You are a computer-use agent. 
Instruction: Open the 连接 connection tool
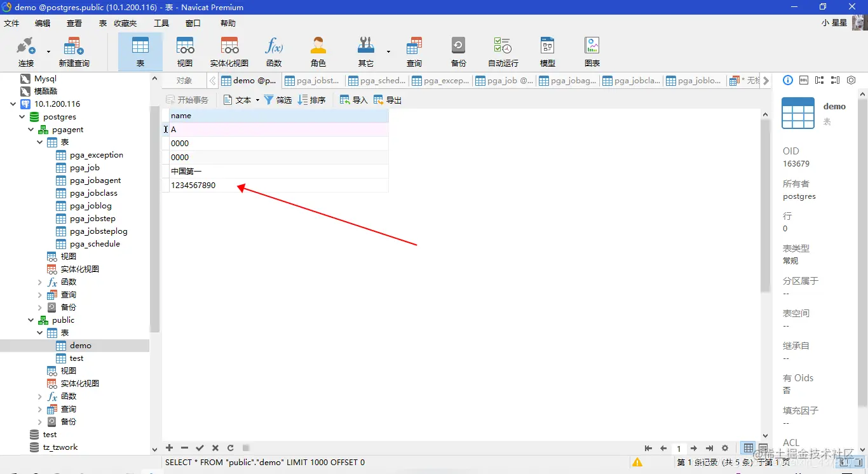[x=26, y=51]
